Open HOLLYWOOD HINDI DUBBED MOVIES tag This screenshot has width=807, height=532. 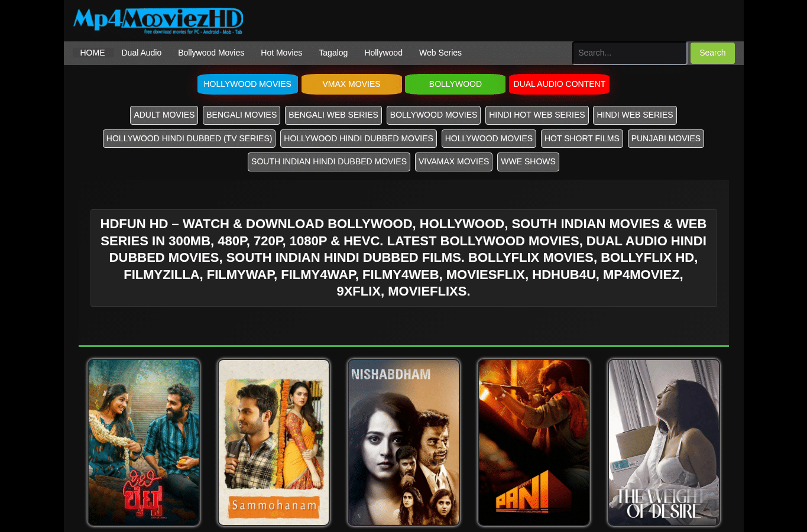[x=358, y=138]
